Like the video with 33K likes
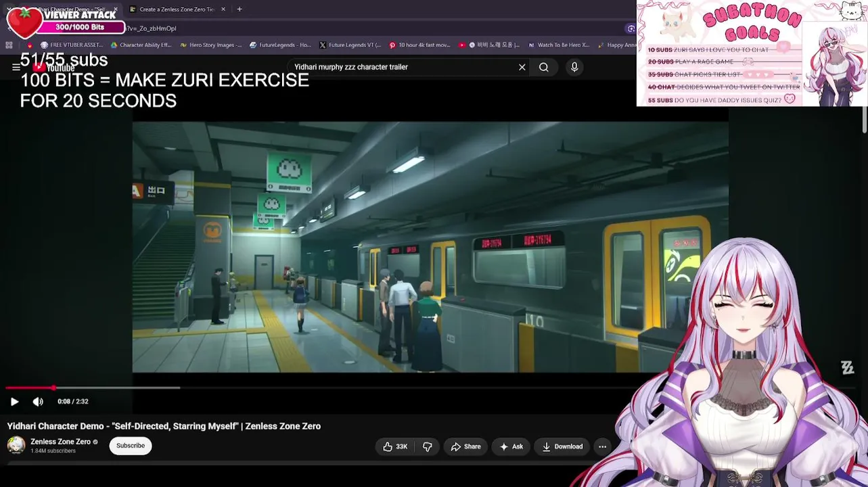The height and width of the screenshot is (487, 868). pos(395,446)
